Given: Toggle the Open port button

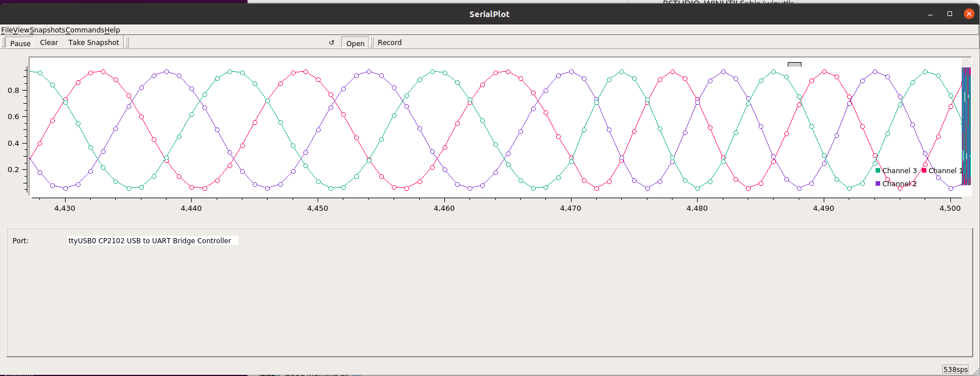Looking at the screenshot, I should tap(355, 43).
